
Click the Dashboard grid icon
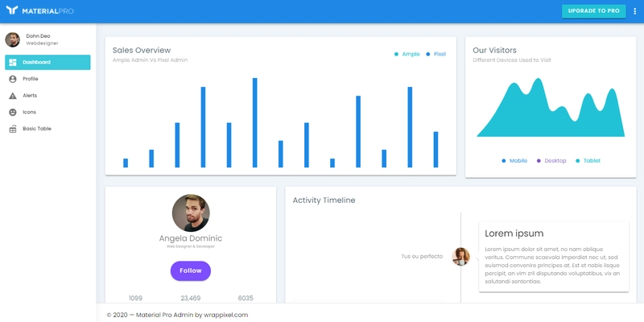13,63
